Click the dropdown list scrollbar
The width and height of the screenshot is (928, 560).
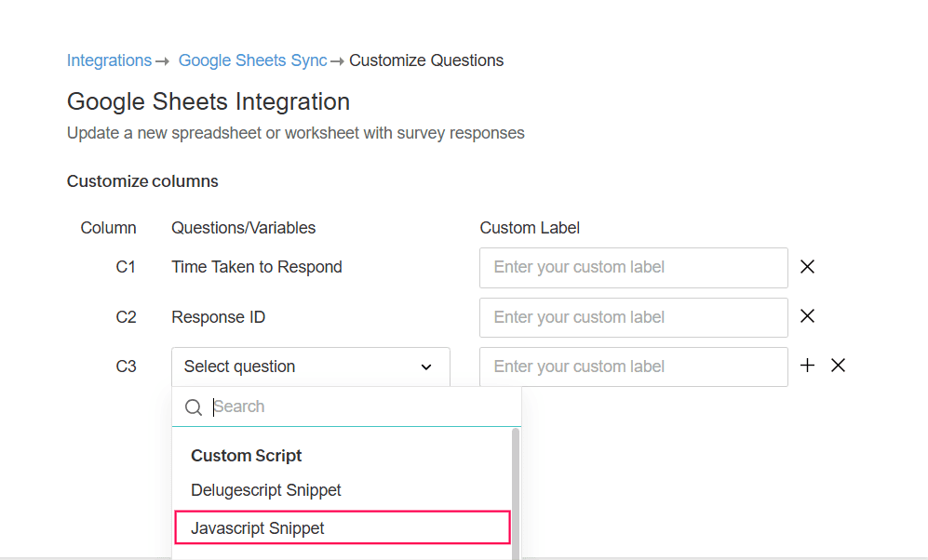(516, 493)
